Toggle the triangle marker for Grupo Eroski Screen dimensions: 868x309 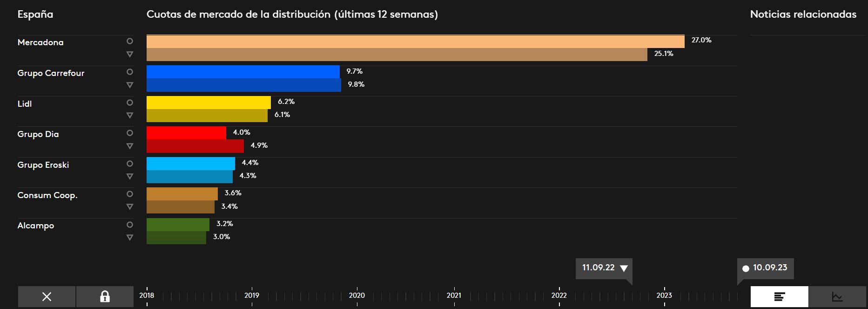130,177
